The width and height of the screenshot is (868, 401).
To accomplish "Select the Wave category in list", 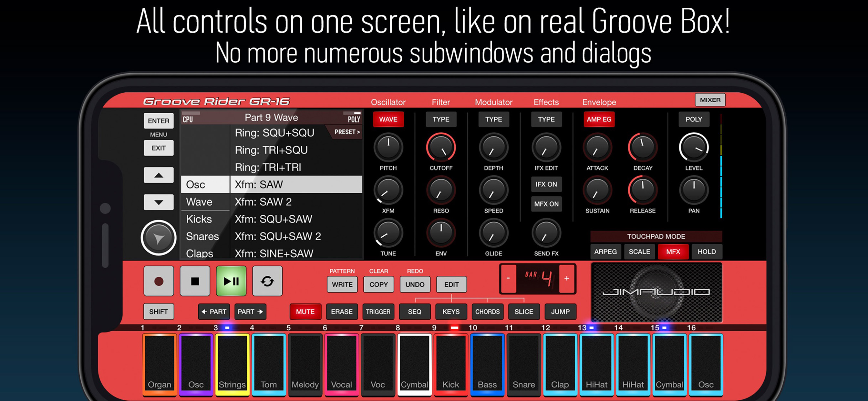I will click(x=205, y=202).
